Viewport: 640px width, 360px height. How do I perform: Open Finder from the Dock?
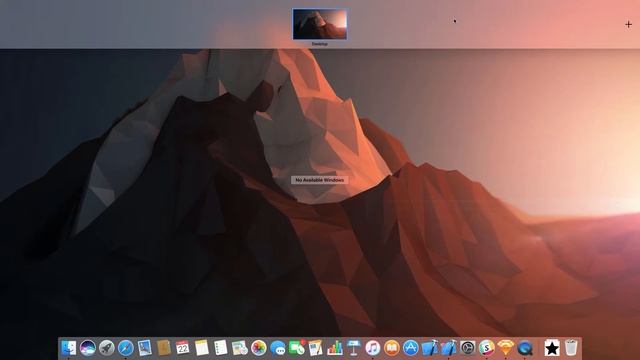[69, 348]
